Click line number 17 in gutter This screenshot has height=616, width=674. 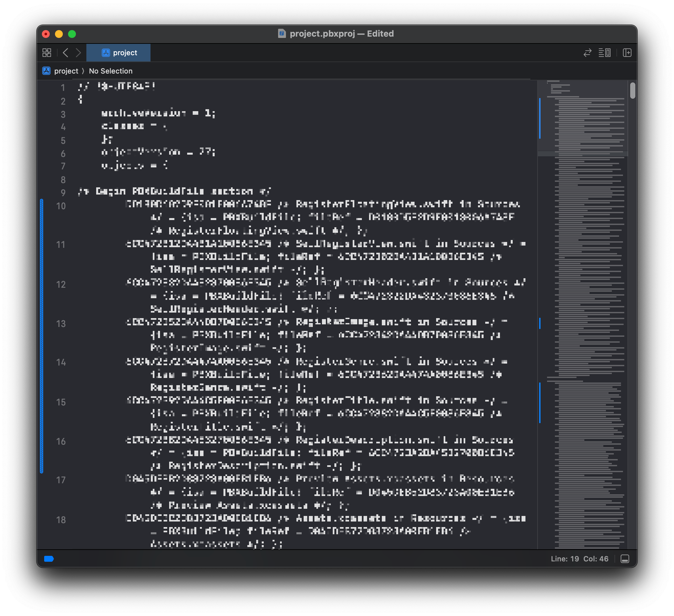pos(61,480)
